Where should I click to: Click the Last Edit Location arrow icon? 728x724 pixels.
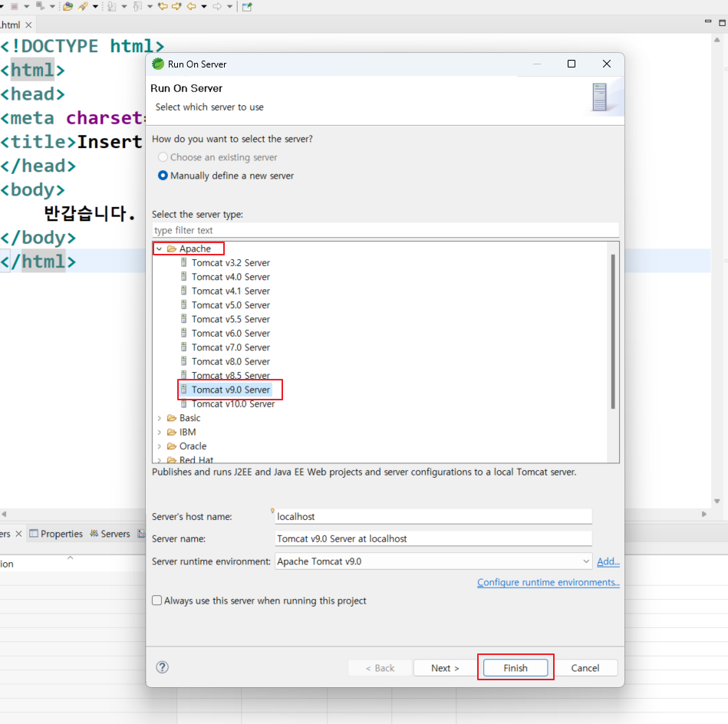163,6
